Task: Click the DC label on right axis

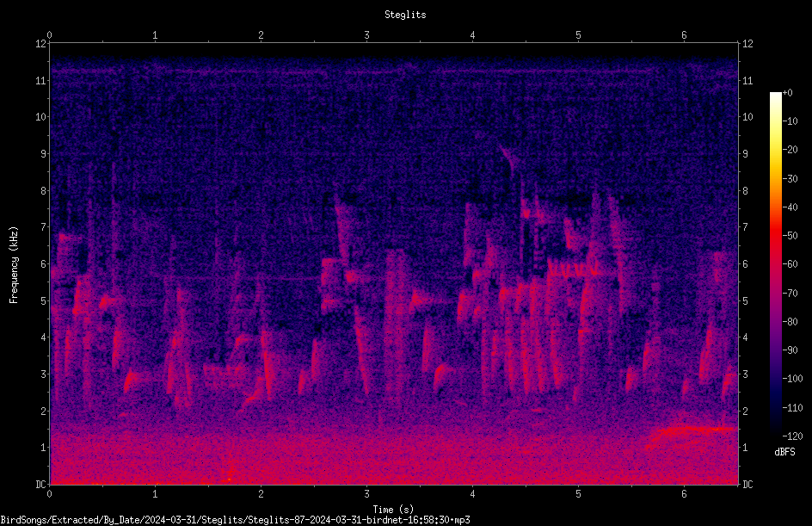Action: 747,484
